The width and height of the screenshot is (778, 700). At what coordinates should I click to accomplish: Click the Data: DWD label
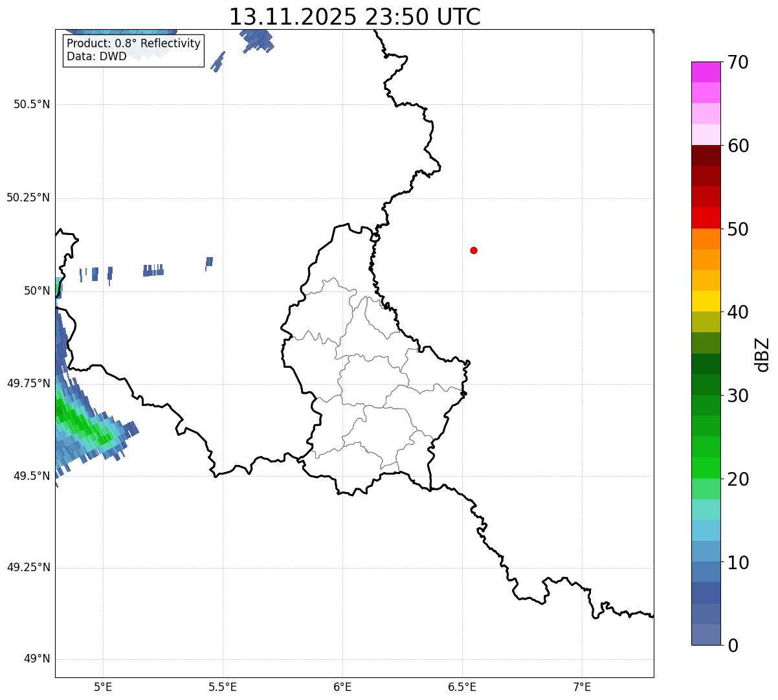click(96, 56)
